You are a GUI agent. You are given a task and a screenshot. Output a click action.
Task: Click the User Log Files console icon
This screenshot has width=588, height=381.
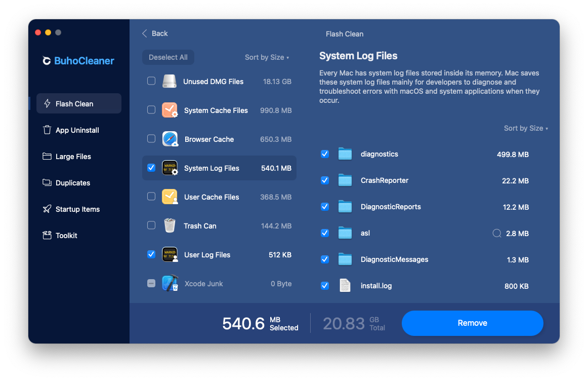coord(170,254)
